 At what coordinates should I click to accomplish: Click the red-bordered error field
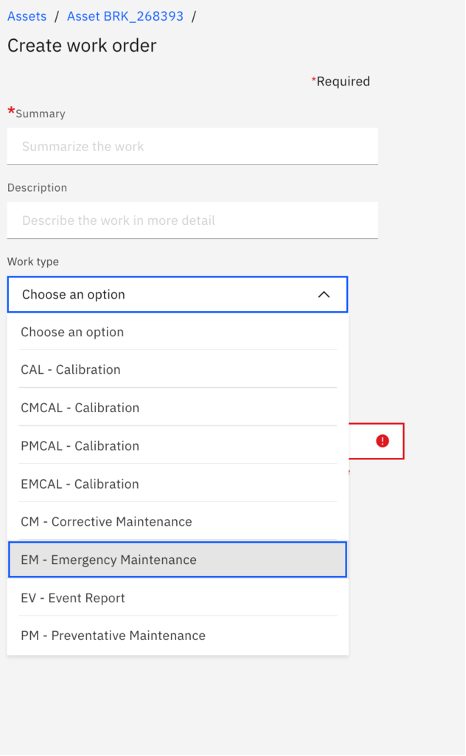[x=376, y=441]
